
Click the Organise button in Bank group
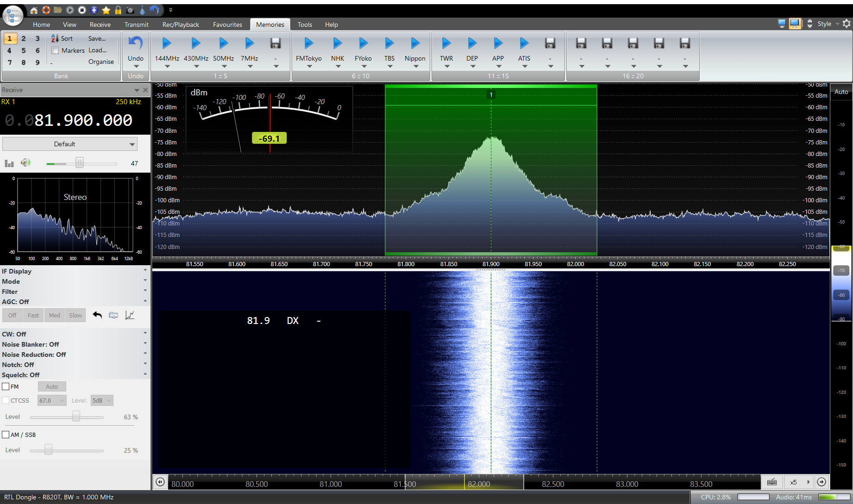101,62
